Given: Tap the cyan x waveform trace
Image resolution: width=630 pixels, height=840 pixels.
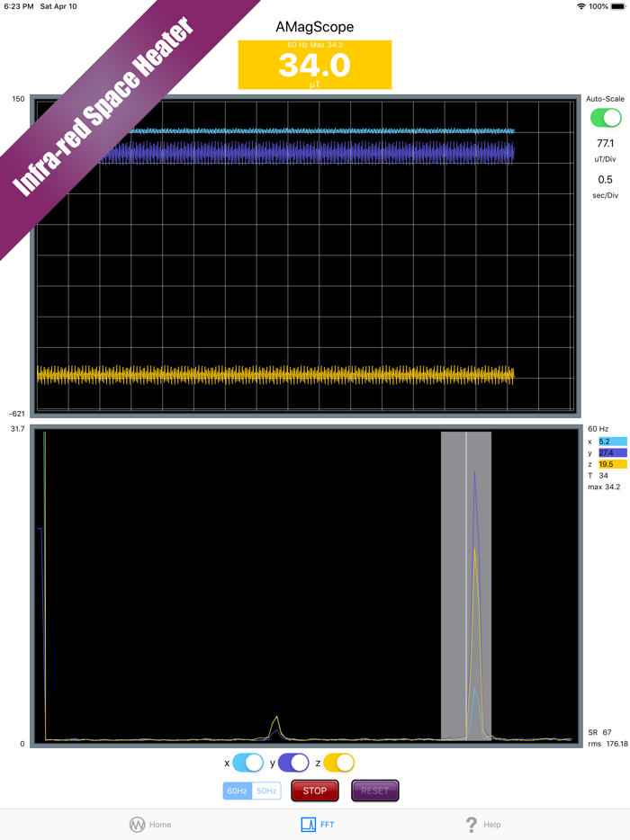Looking at the screenshot, I should click(321, 130).
